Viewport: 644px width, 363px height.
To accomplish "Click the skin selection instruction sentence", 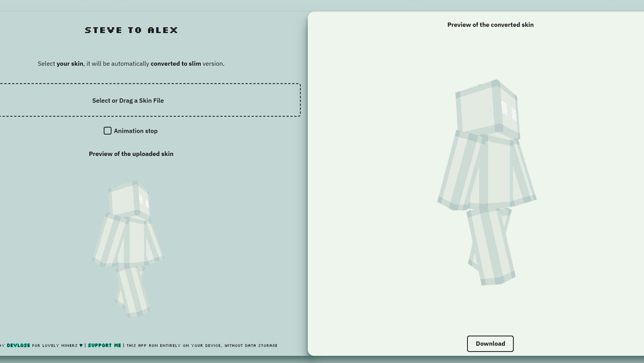I will [x=131, y=64].
